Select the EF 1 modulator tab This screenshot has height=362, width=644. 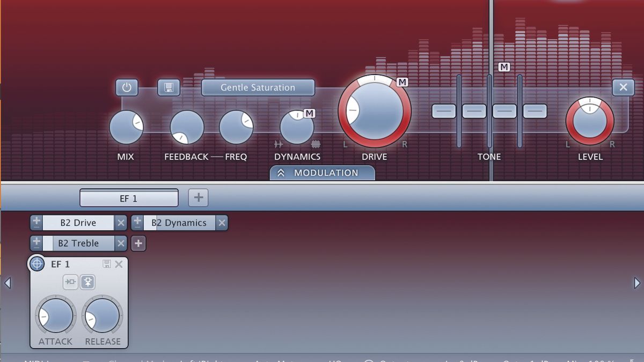click(x=129, y=198)
